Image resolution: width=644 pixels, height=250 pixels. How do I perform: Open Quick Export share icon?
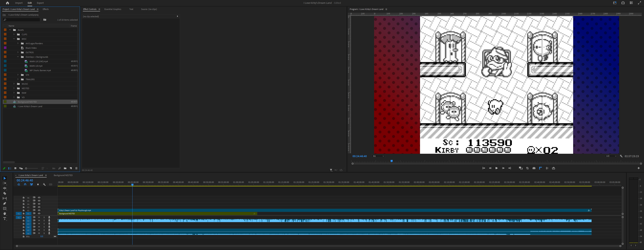[623, 3]
